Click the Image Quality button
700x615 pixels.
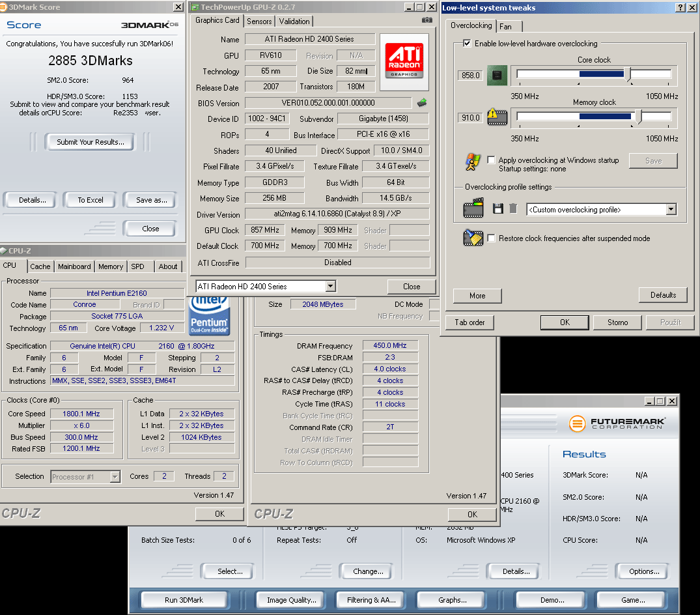pyautogui.click(x=291, y=600)
